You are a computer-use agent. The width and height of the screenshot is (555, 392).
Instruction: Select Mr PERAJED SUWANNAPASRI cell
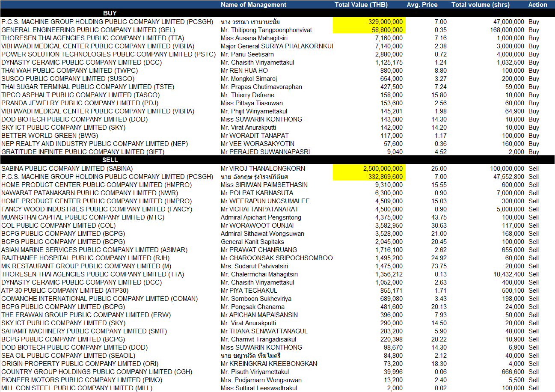point(265,152)
